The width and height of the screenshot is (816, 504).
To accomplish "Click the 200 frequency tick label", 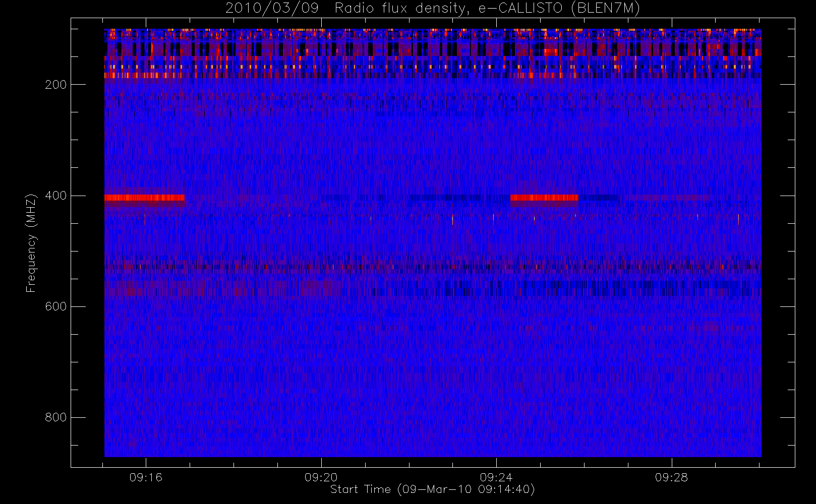I will point(55,85).
